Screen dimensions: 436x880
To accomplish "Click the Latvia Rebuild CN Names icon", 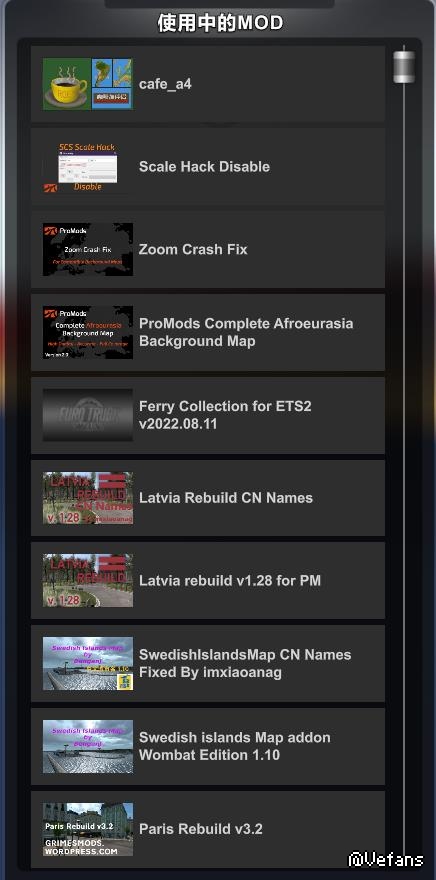I will pyautogui.click(x=88, y=498).
